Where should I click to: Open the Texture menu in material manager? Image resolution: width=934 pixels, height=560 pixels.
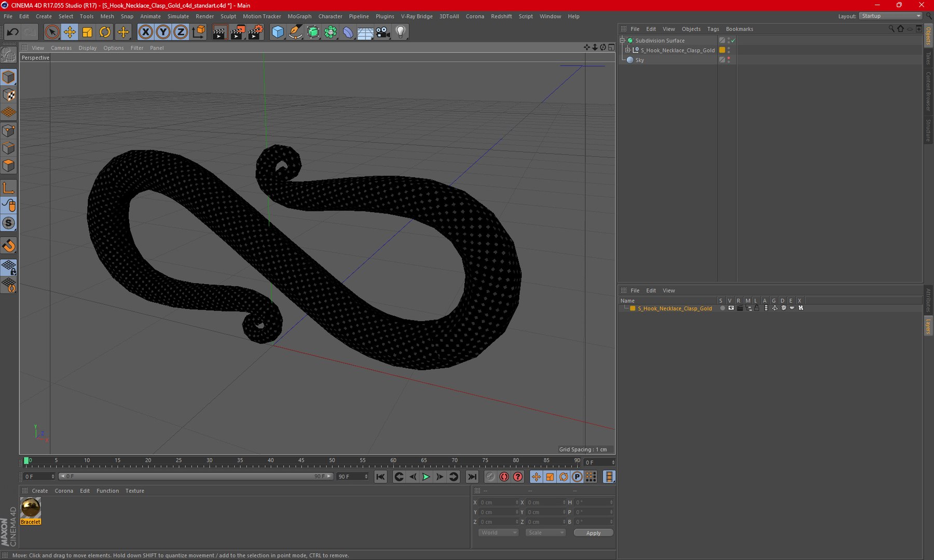135,491
